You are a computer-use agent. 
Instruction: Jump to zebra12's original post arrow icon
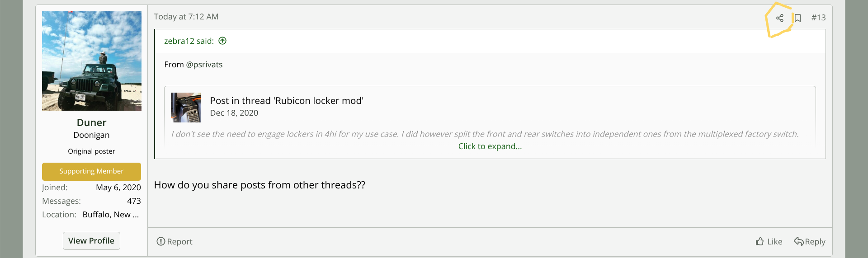point(222,41)
